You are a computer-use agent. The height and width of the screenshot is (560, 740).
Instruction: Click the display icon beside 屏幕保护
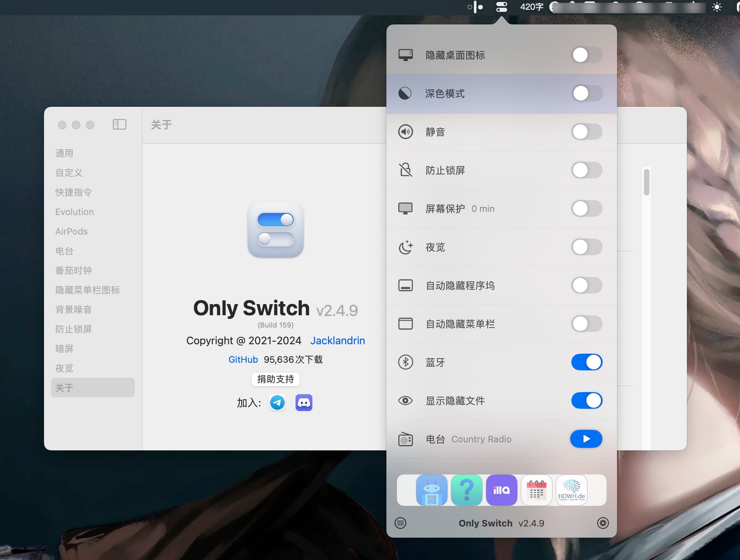pos(405,208)
